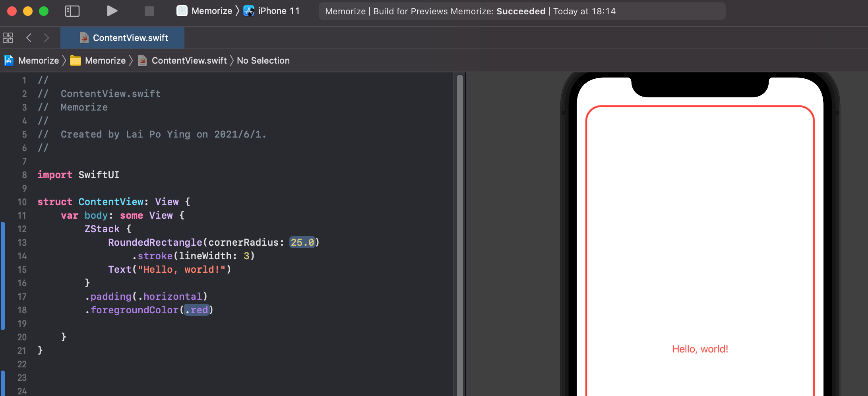
Task: Toggle the Navigator sidebar visibility
Action: click(x=72, y=11)
